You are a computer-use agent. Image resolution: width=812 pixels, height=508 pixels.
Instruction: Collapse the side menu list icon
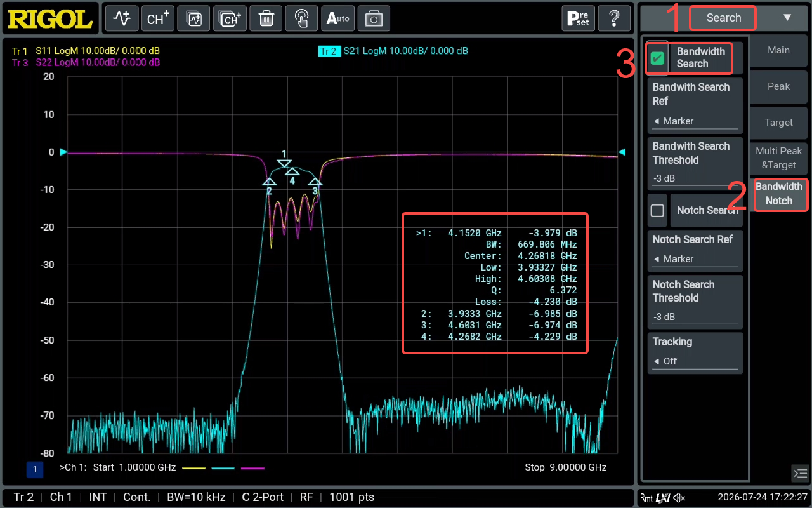coord(800,473)
